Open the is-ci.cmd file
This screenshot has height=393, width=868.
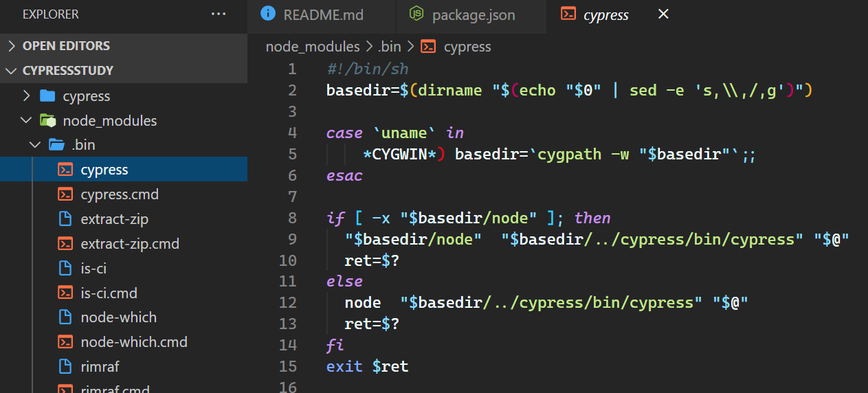click(x=124, y=293)
